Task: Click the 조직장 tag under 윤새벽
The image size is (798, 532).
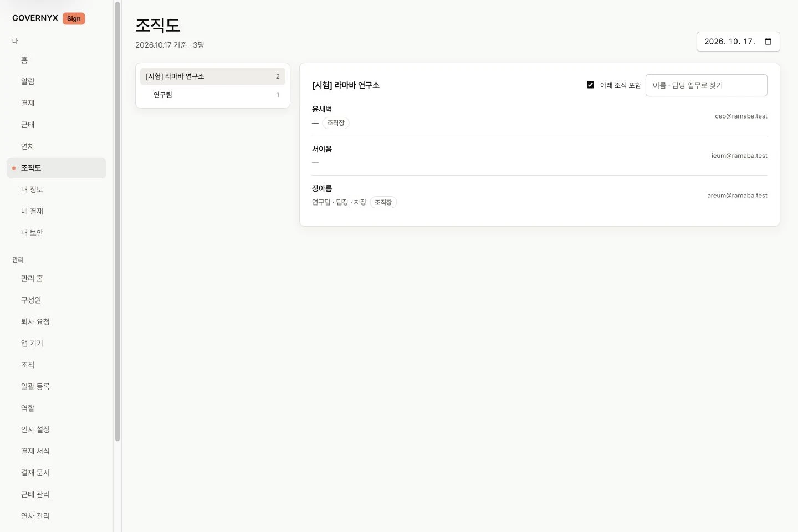Action: 336,123
